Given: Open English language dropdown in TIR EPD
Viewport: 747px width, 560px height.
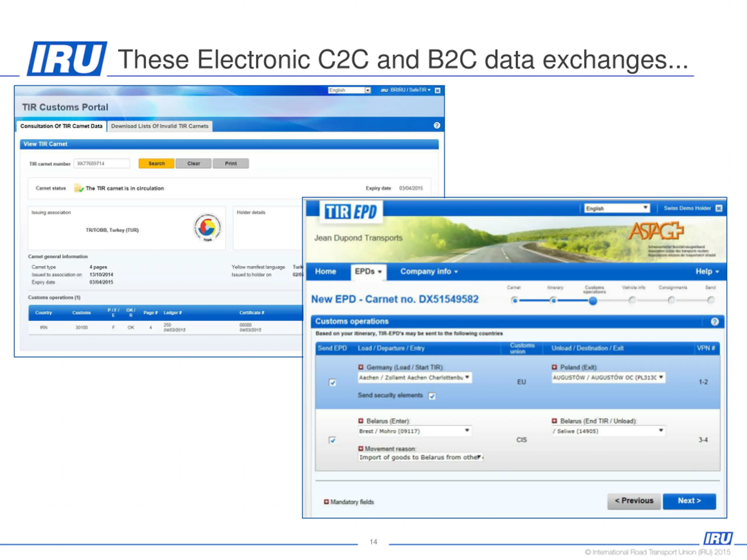Looking at the screenshot, I should pos(617,208).
